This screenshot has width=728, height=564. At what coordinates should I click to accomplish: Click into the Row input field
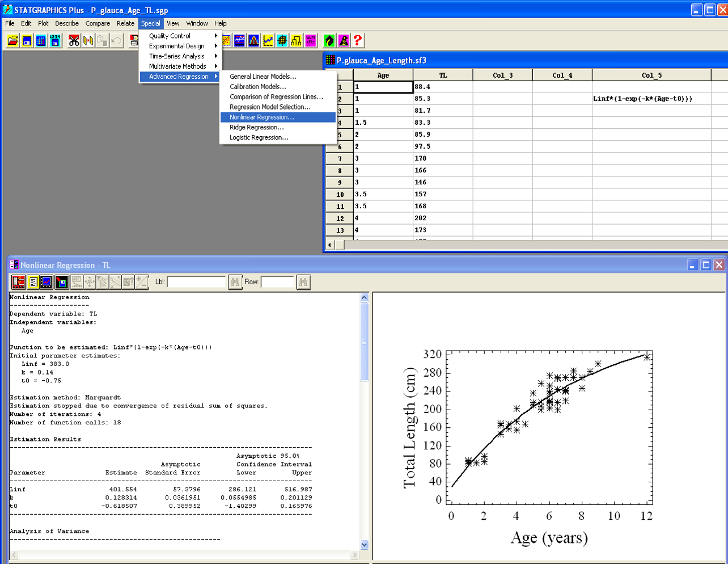pos(277,282)
